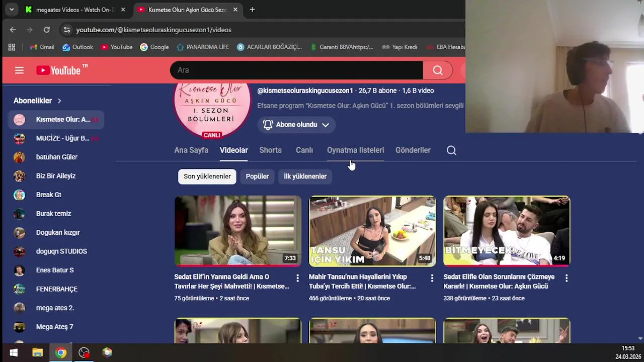The height and width of the screenshot is (362, 644).
Task: Open the new tab plus button
Action: pyautogui.click(x=252, y=10)
